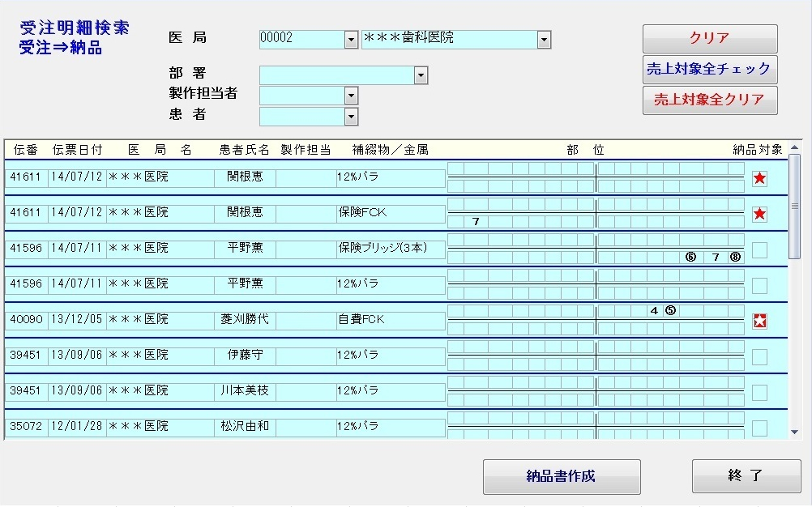Screen dimensions: 812x507
Task: Click the scrollbar up arrow
Action: coord(794,147)
